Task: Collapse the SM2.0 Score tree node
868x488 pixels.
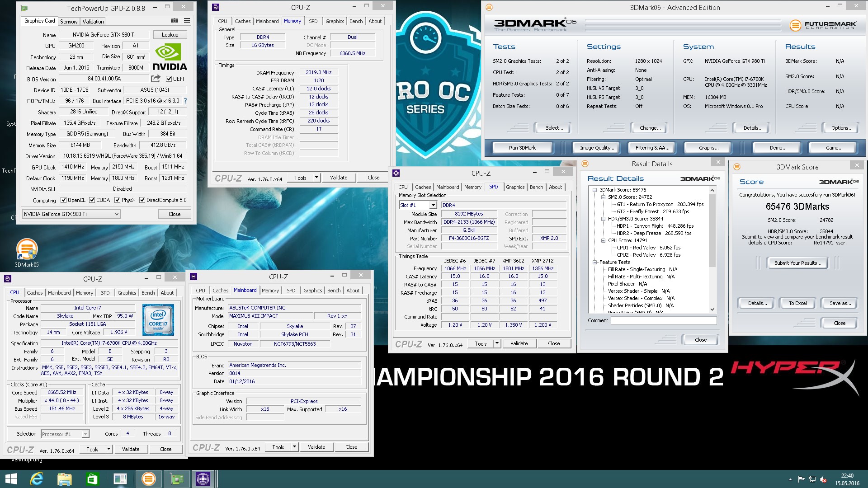Action: 604,197
